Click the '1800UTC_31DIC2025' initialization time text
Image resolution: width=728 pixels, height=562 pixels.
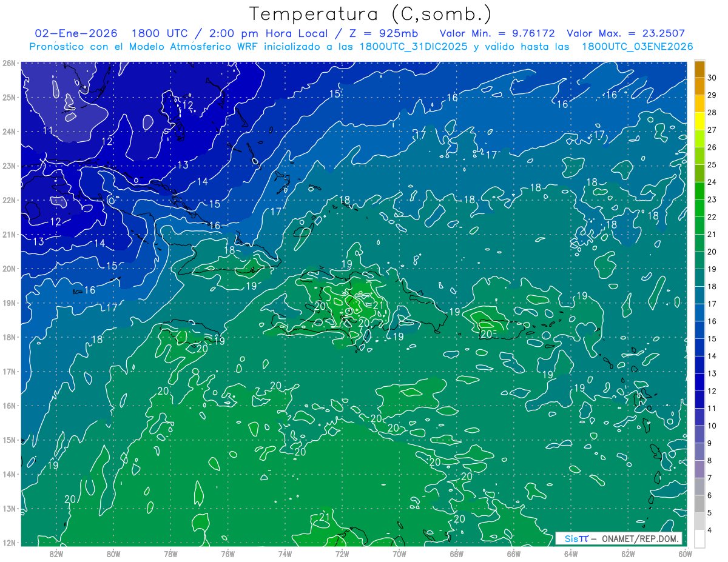(414, 47)
